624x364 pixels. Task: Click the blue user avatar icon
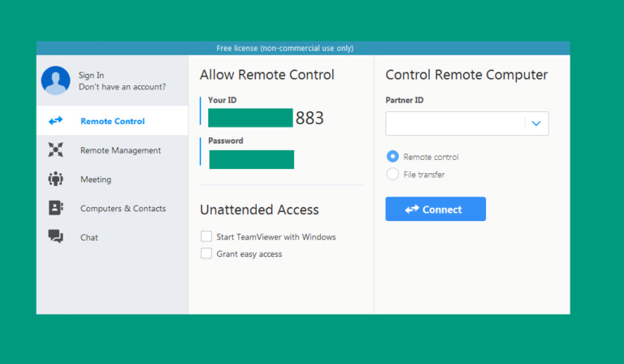coord(56,80)
